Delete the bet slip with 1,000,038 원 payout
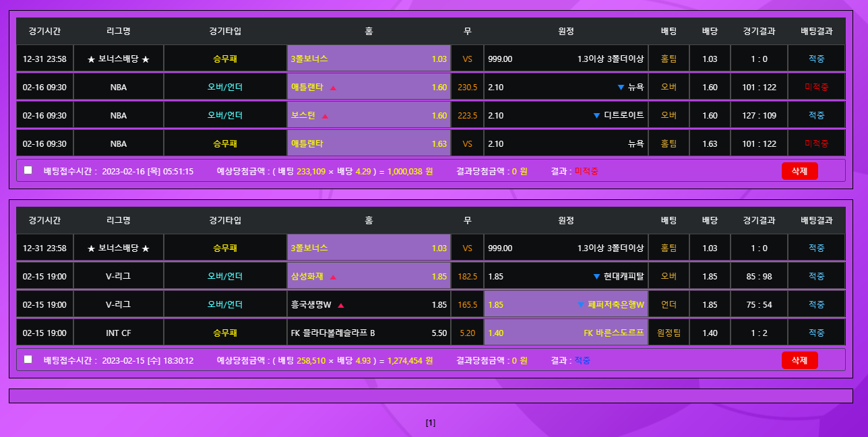Screen dimensions: 868x437 pos(799,171)
